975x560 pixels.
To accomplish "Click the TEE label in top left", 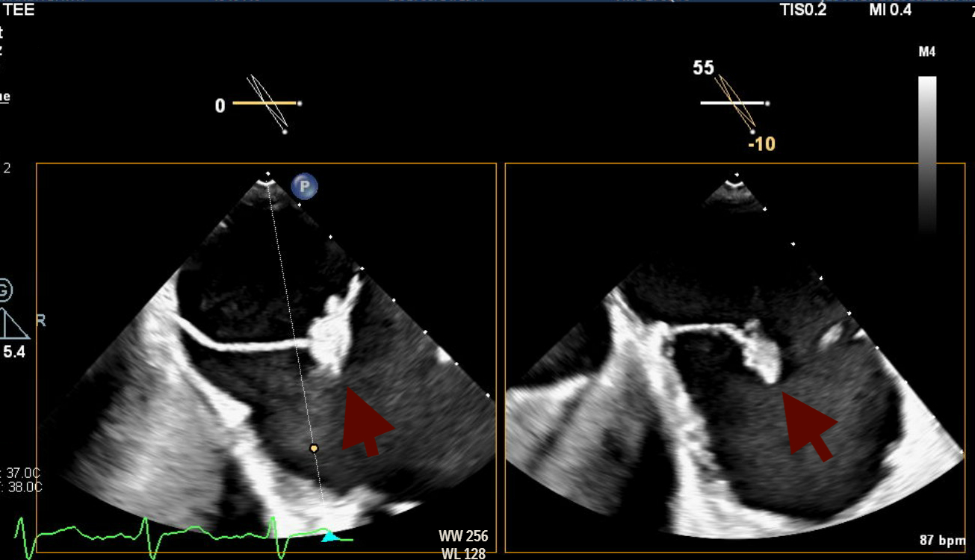I will click(19, 10).
